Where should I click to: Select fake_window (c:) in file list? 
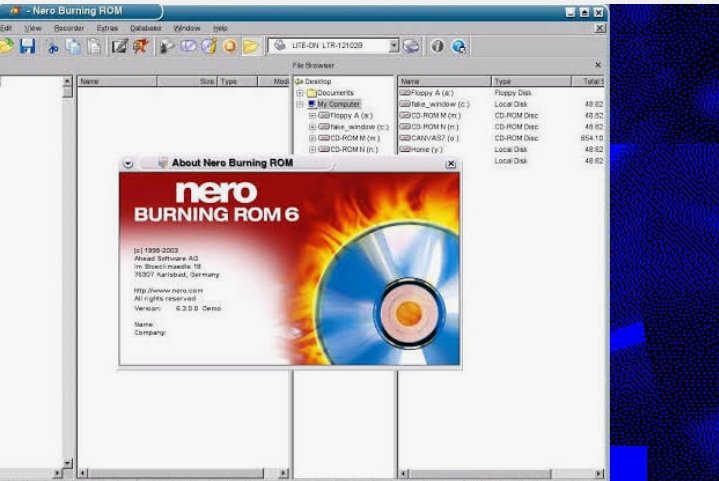(x=440, y=104)
